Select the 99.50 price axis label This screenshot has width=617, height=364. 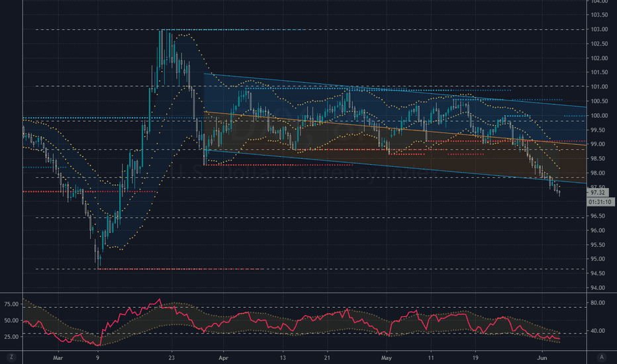click(598, 130)
